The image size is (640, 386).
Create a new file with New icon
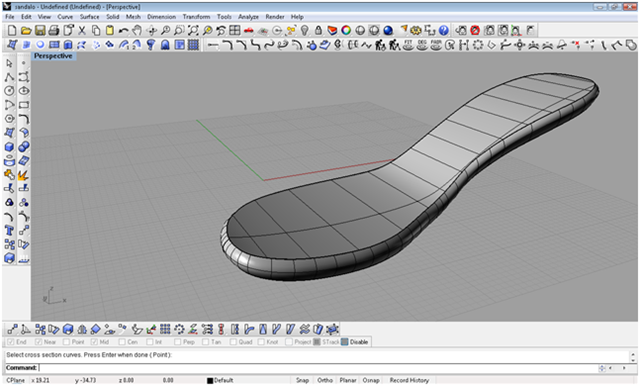[x=12, y=30]
